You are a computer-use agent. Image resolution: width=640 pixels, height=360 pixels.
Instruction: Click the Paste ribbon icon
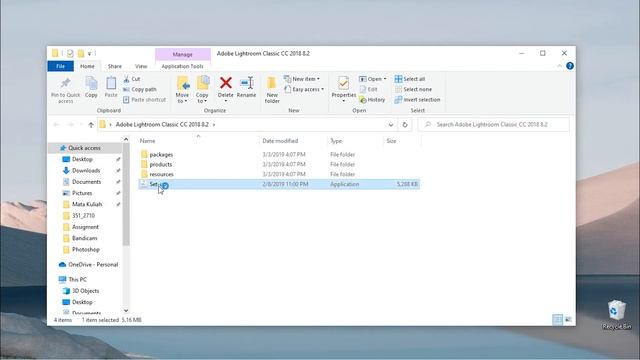[111, 84]
